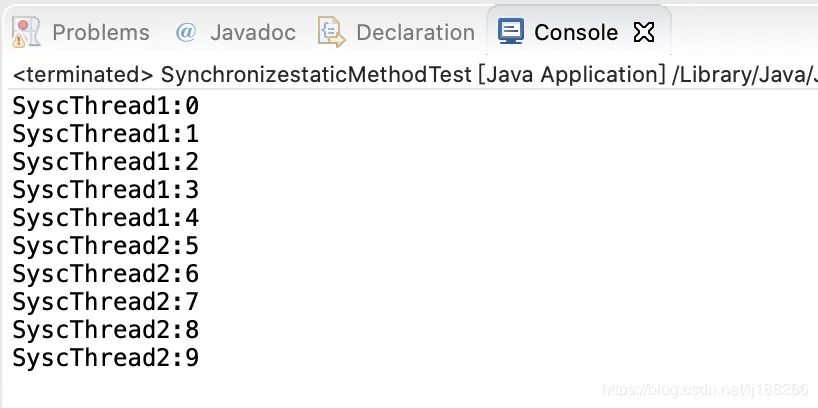Click the SyscThread1:0 output line
Screen dimensions: 818x408
point(106,106)
